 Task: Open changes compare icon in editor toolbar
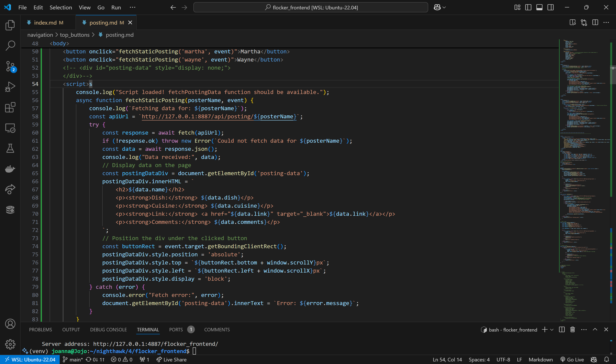click(x=584, y=23)
